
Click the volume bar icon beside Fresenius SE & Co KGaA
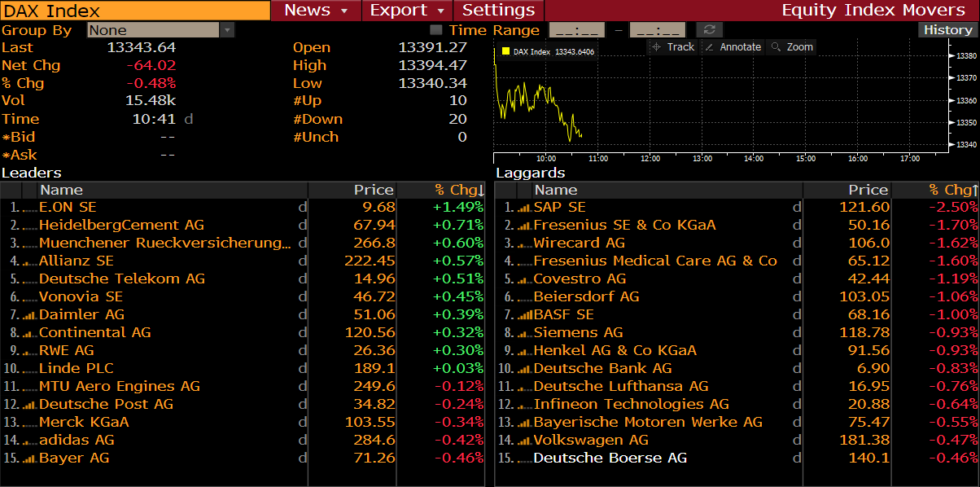pos(523,226)
